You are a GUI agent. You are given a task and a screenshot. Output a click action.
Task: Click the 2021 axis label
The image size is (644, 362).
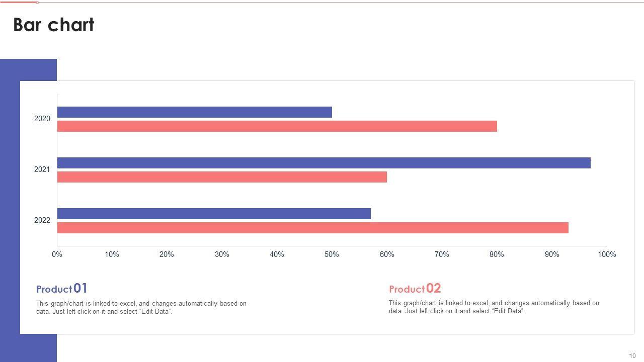42,169
